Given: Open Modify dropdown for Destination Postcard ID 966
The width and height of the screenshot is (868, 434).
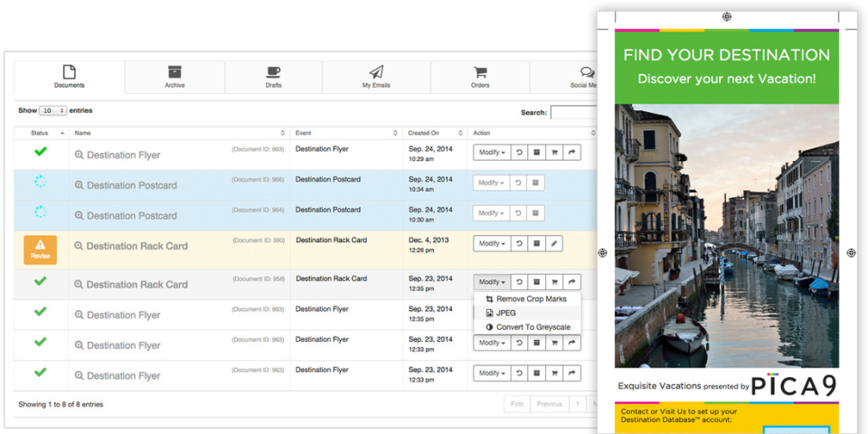Looking at the screenshot, I should click(x=492, y=183).
